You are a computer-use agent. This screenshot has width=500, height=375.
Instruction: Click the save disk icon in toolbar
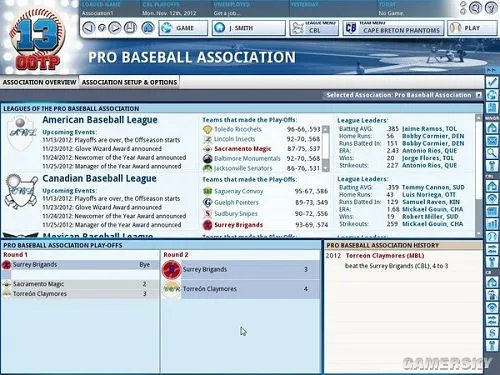130,28
